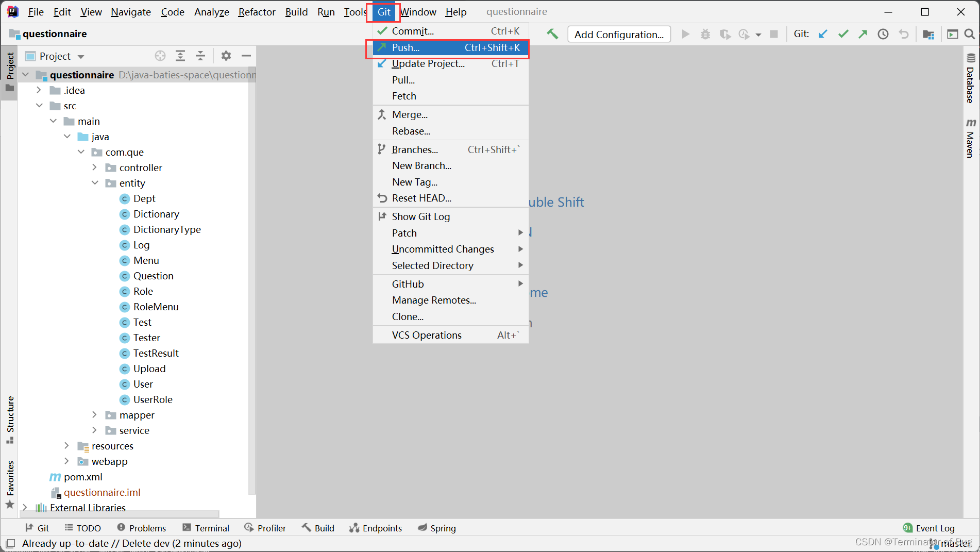Viewport: 980px width, 552px height.
Task: Collapse the src folder
Action: tap(39, 106)
